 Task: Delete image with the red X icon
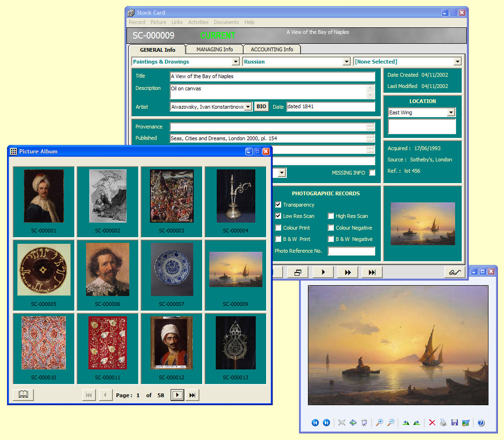[x=432, y=423]
